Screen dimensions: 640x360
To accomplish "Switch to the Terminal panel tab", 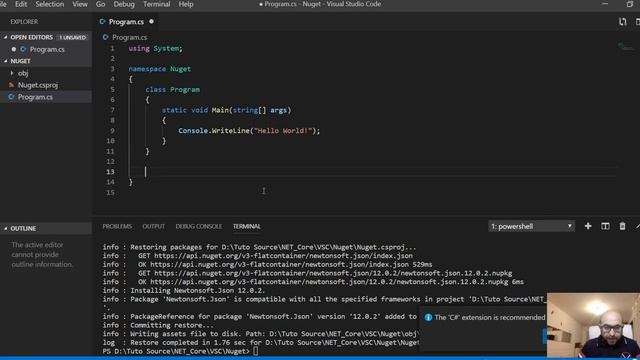I will tap(247, 226).
